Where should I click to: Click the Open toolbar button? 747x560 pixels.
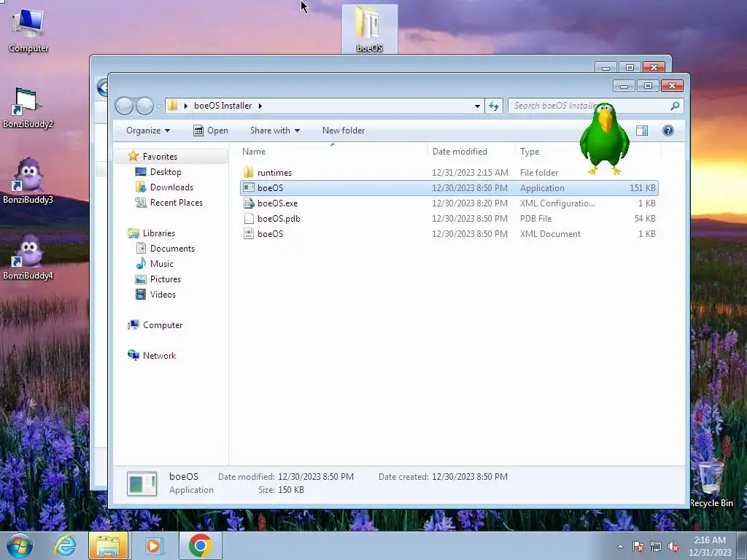point(211,131)
